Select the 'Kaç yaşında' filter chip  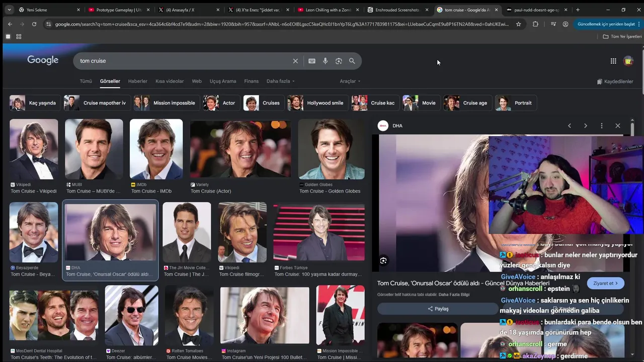35,103
